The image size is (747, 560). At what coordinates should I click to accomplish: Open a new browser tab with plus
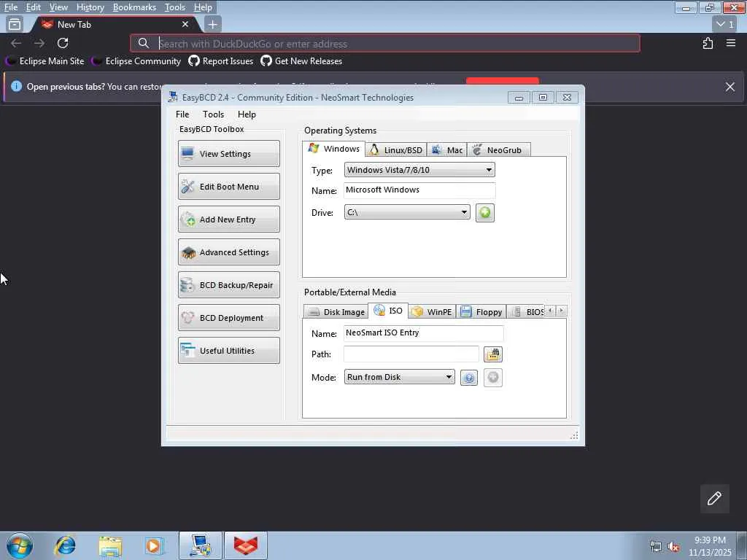pos(212,24)
